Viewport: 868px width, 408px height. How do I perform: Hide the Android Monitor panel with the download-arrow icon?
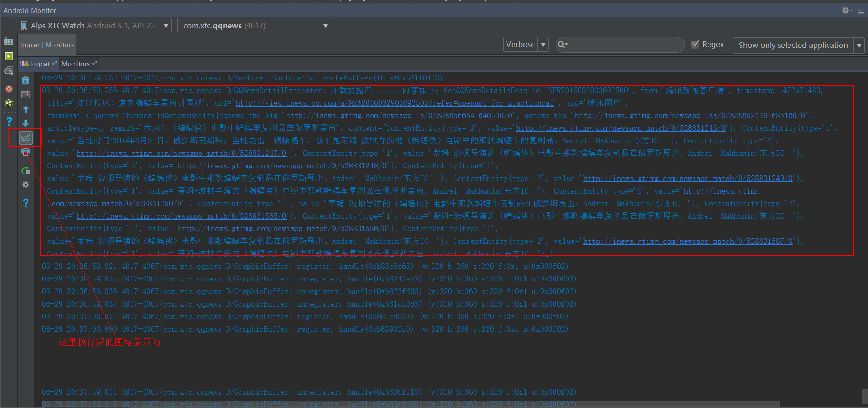(861, 10)
